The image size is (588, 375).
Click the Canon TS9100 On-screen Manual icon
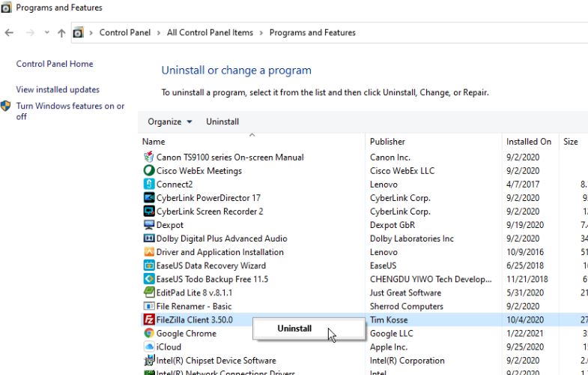[149, 157]
